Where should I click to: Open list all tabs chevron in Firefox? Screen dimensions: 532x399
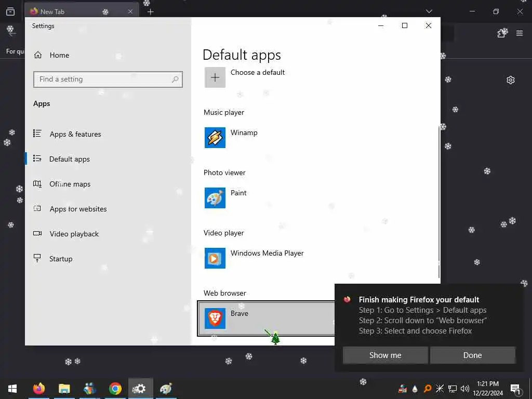(x=429, y=11)
